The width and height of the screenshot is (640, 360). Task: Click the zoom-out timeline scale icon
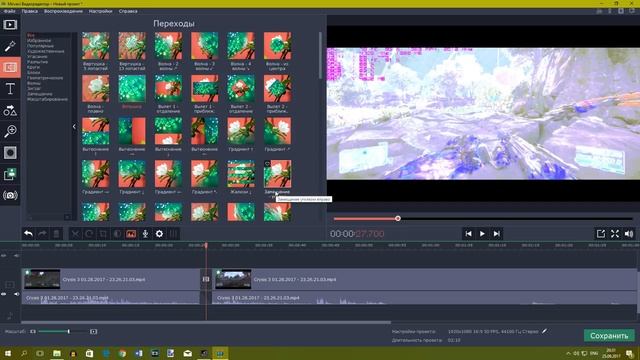(x=33, y=331)
